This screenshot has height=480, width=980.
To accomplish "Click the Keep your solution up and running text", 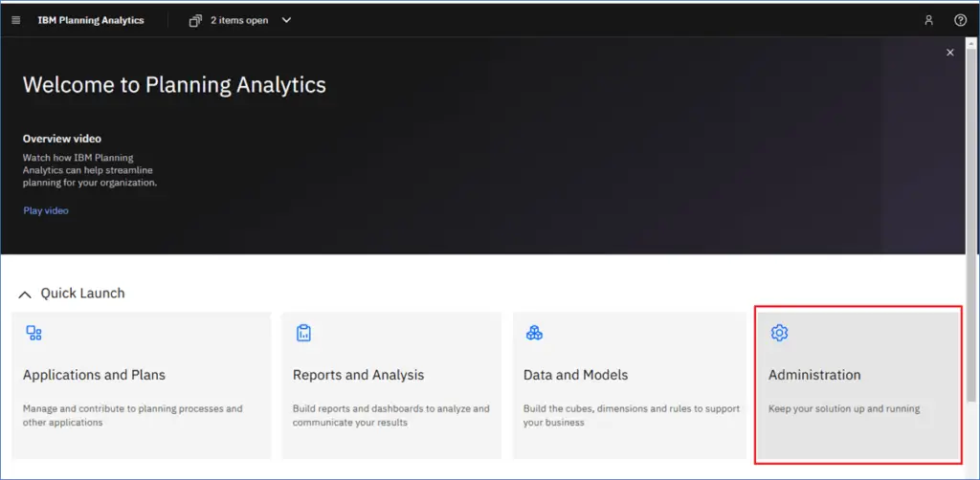I will (x=844, y=409).
